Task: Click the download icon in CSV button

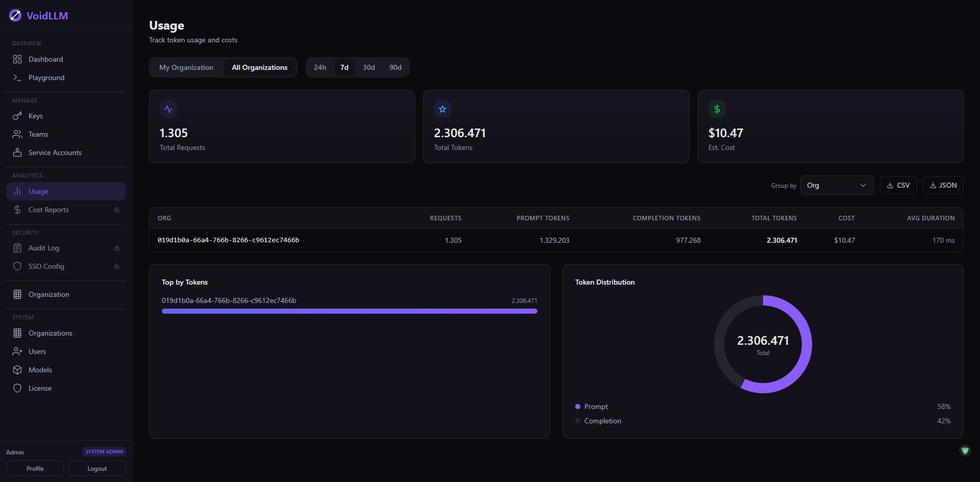Action: pyautogui.click(x=890, y=185)
